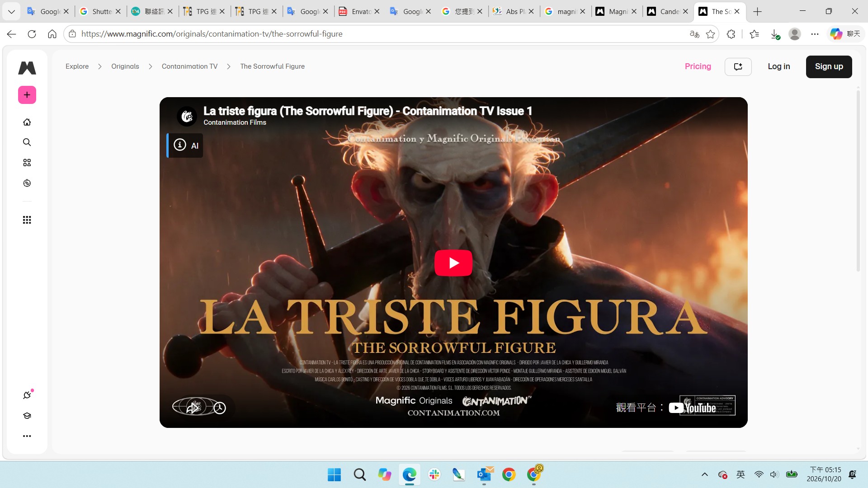Screen dimensions: 868x488
Task: Click the sidebar three-dots more icon
Action: pyautogui.click(x=27, y=436)
